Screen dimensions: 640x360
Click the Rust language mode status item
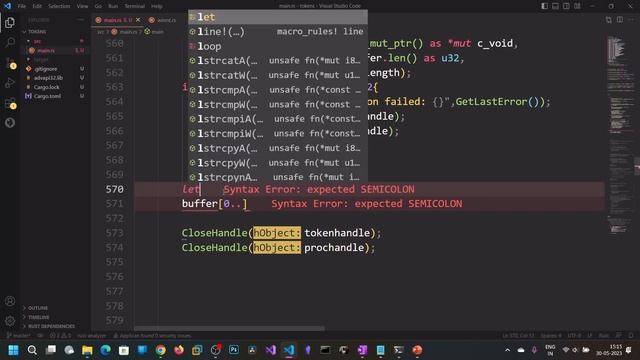coord(604,336)
